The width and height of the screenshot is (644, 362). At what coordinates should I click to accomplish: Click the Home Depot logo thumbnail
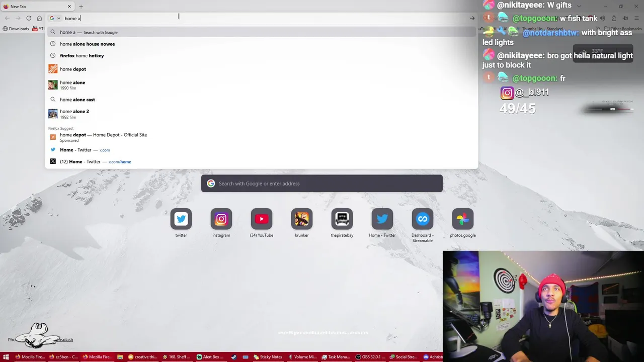click(53, 69)
